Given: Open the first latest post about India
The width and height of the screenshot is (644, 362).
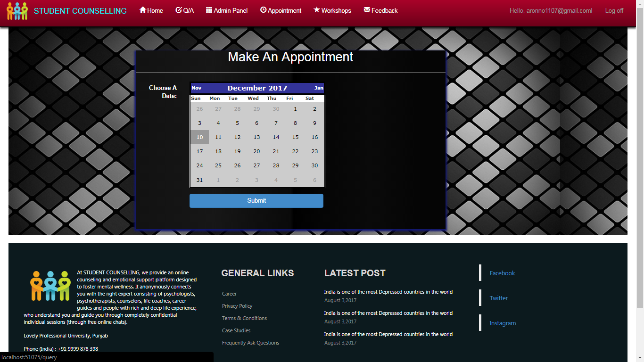Looking at the screenshot, I should click(x=388, y=292).
